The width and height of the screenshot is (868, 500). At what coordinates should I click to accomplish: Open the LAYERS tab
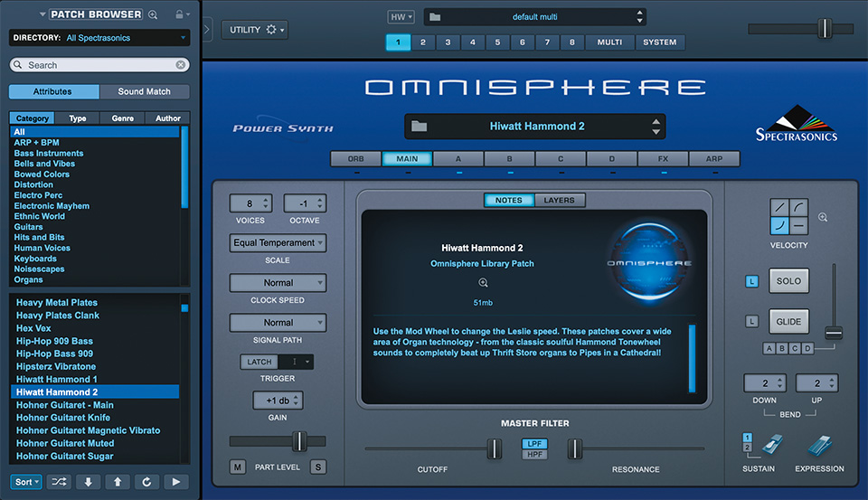pyautogui.click(x=559, y=200)
